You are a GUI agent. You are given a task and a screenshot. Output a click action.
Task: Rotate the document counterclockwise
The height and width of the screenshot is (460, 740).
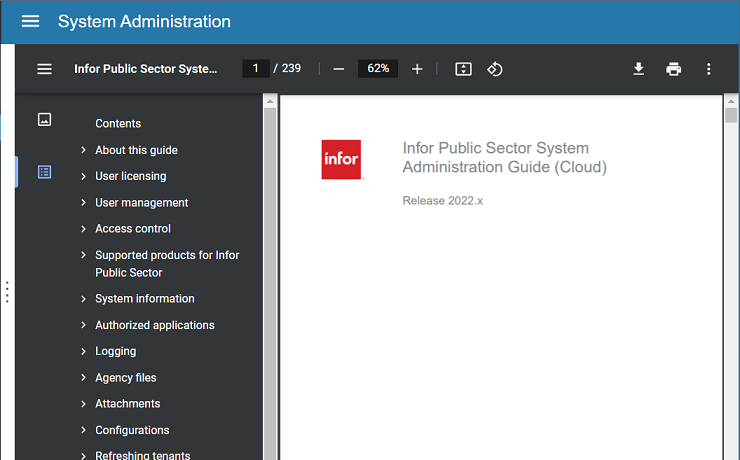pos(495,69)
